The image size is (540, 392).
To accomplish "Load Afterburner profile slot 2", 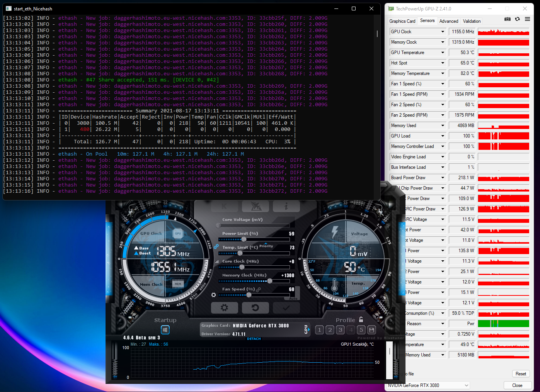I will (330, 330).
